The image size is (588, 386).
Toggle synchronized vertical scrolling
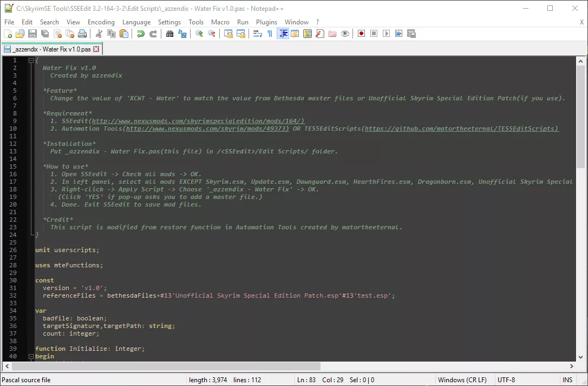(228, 34)
